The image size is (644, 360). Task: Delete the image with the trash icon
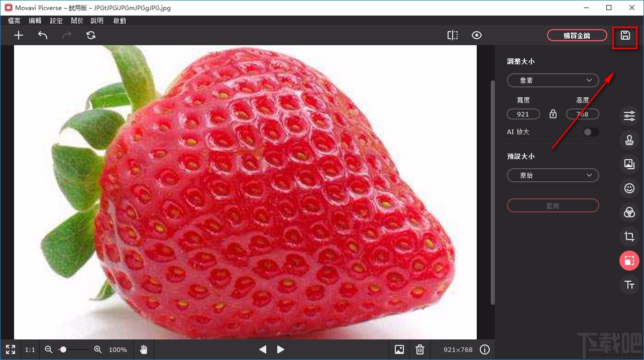point(420,349)
